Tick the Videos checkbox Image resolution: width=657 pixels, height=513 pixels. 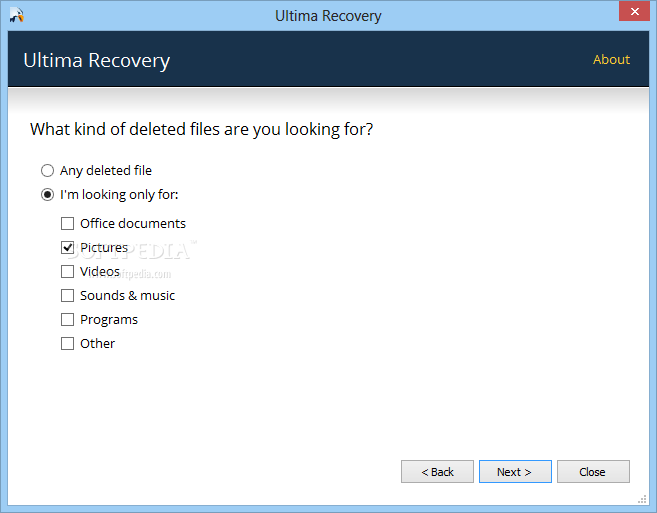point(67,272)
